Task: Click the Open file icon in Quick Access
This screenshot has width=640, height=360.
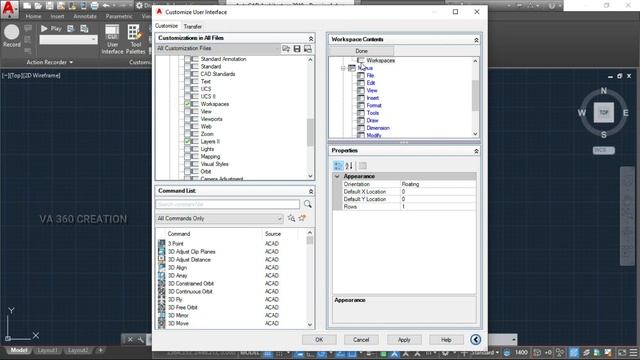Action: (x=38, y=6)
